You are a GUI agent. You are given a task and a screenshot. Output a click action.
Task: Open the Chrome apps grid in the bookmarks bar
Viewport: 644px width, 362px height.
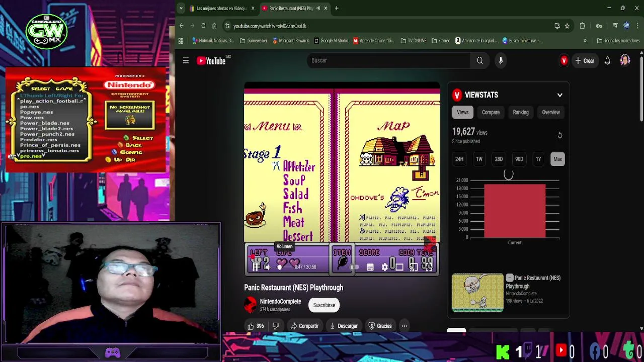[x=181, y=41]
